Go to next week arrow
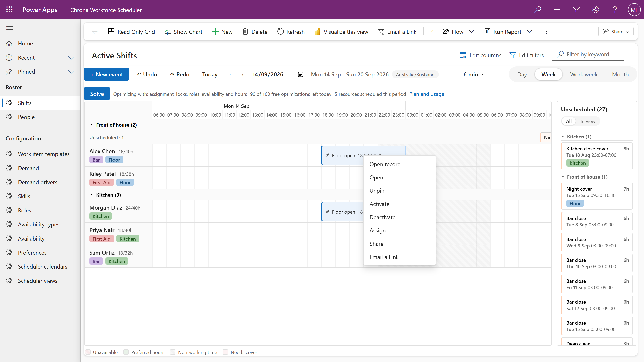The width and height of the screenshot is (644, 362). [243, 75]
